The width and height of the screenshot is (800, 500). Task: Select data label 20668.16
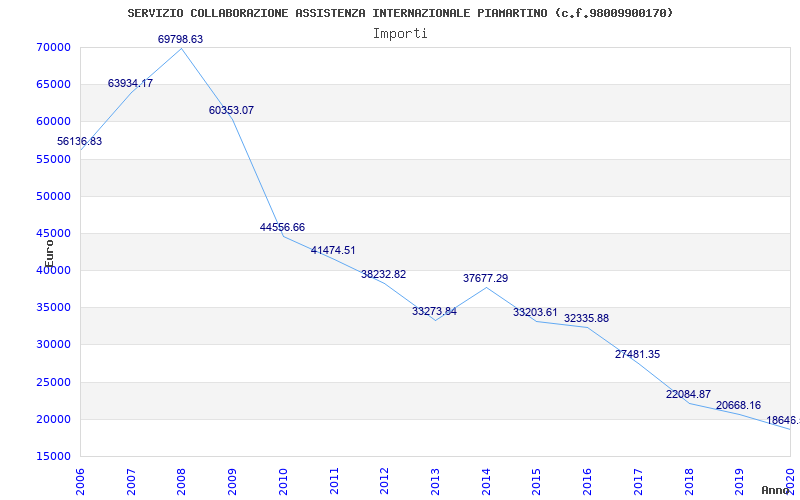click(x=738, y=405)
